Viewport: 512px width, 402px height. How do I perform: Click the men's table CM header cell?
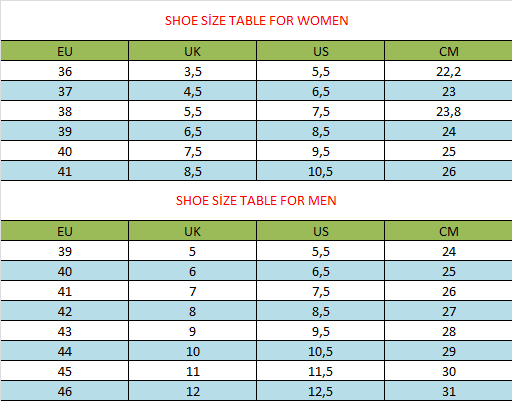click(x=448, y=231)
